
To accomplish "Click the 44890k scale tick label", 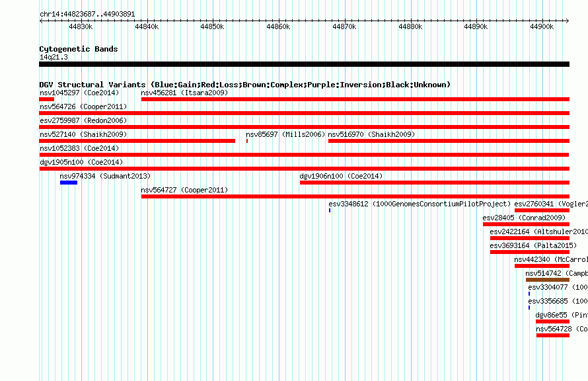I will click(476, 26).
